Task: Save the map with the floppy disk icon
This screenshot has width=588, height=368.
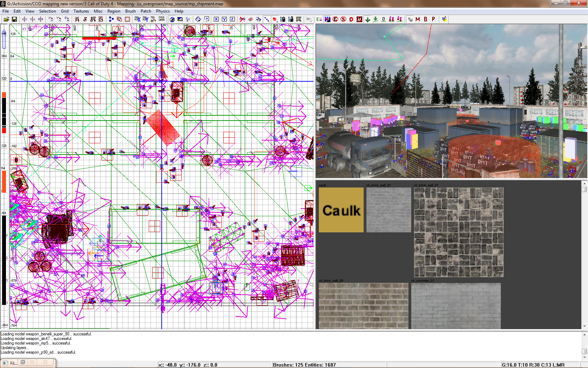Action: [14, 19]
